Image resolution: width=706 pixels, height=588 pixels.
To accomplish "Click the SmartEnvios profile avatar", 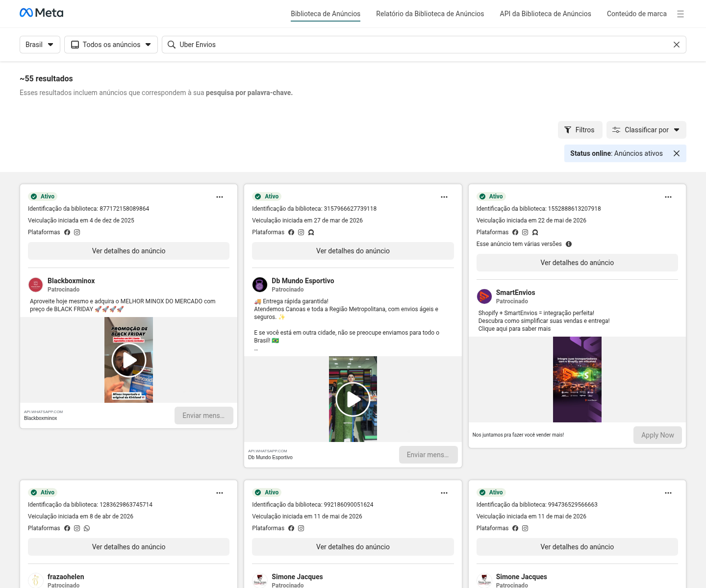I will point(484,296).
